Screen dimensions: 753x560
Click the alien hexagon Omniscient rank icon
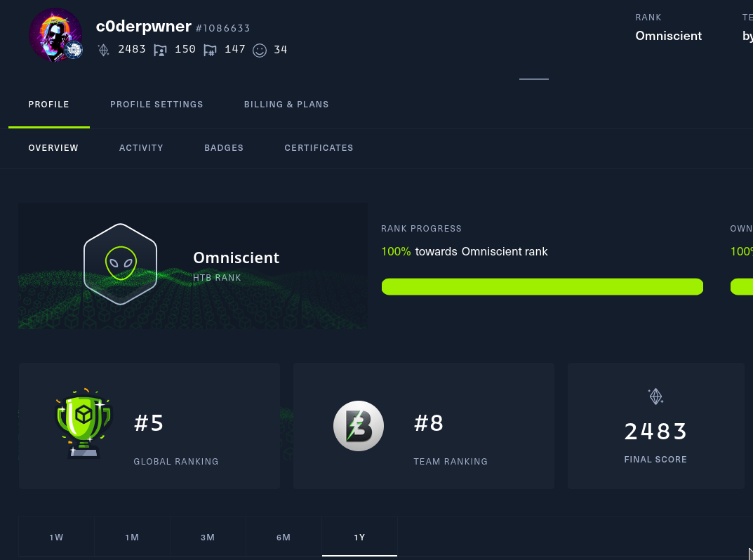[x=120, y=264]
